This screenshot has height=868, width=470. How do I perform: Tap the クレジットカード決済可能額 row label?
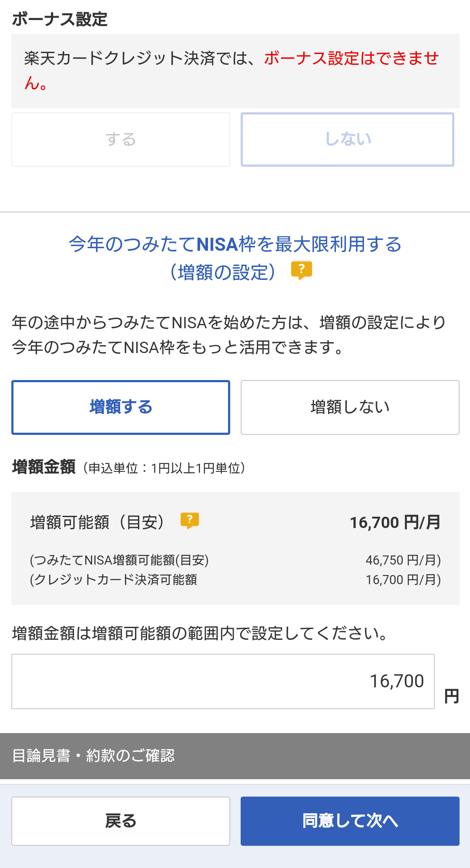coord(113,580)
